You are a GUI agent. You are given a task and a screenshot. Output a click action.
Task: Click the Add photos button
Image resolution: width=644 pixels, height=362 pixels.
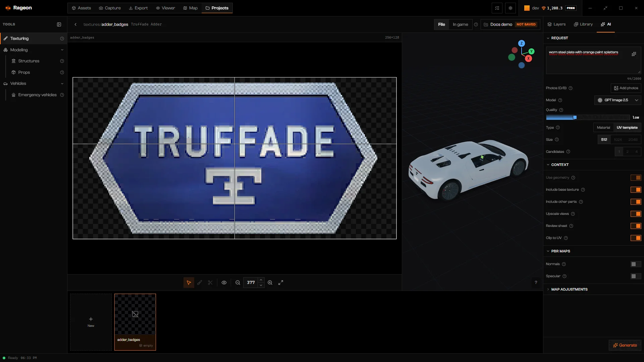(626, 88)
